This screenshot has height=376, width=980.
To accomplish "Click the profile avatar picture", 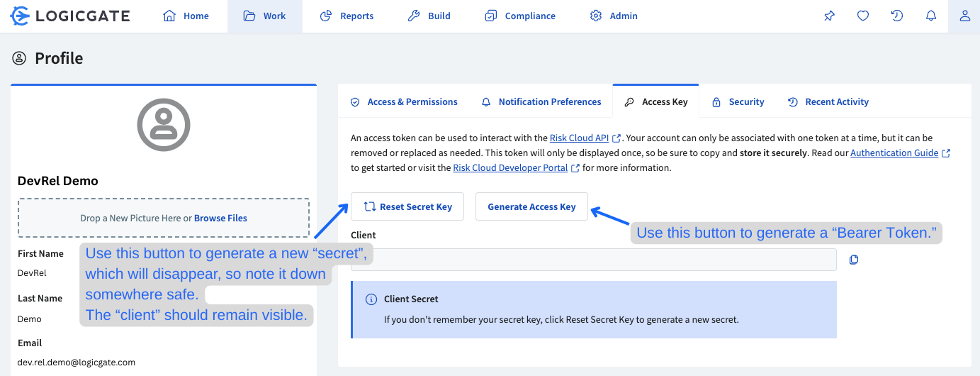I will (164, 125).
